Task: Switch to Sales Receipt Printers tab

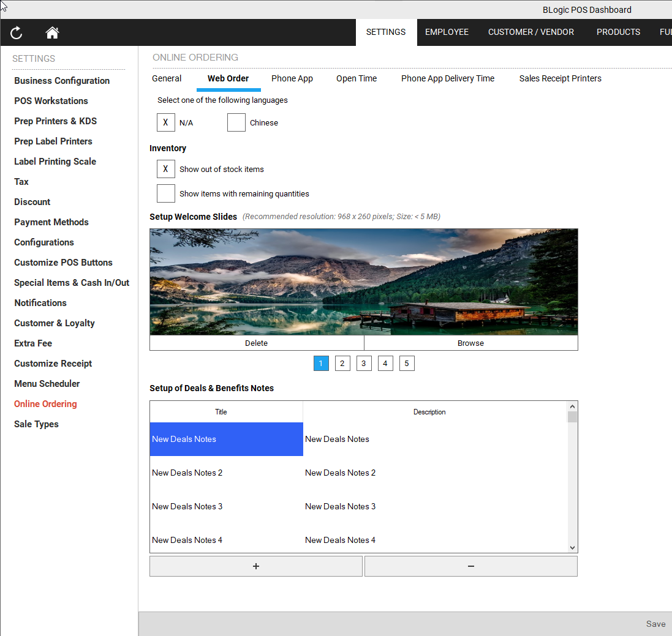Action: [x=559, y=78]
